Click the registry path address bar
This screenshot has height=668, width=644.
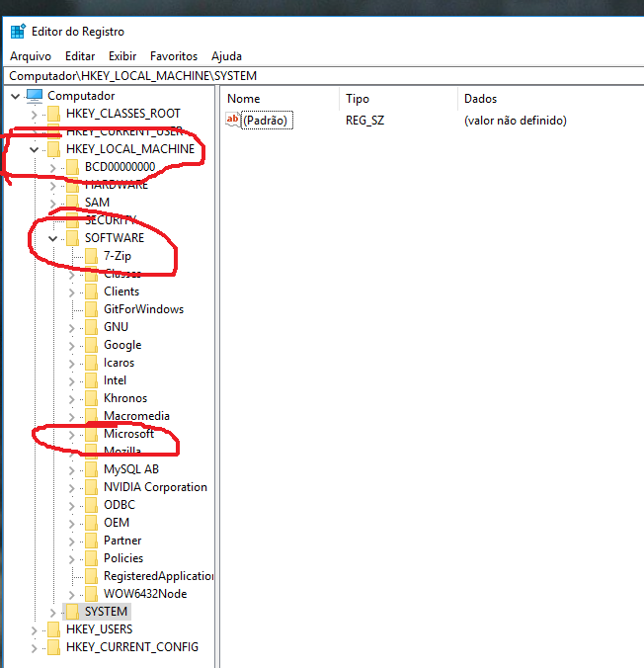tap(325, 76)
